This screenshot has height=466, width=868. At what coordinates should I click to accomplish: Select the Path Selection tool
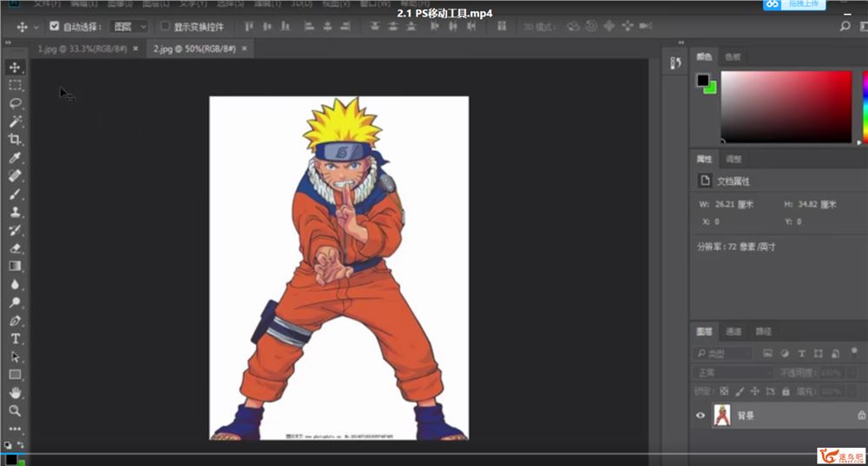[15, 357]
